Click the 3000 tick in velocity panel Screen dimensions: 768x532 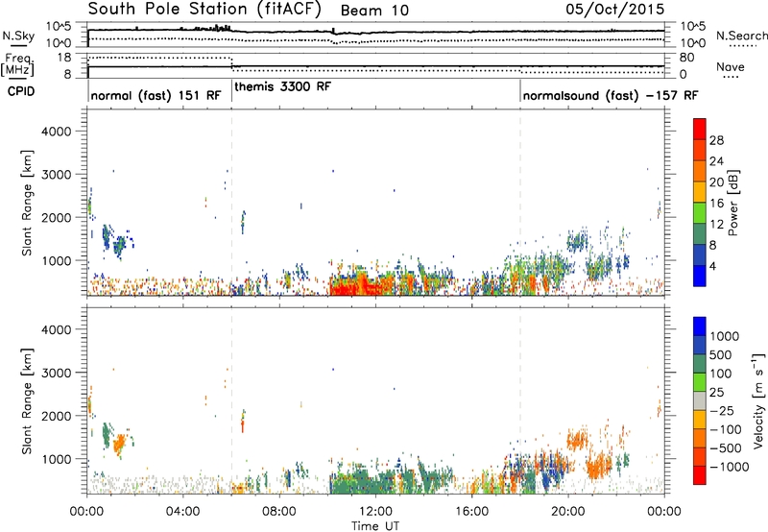pos(56,373)
